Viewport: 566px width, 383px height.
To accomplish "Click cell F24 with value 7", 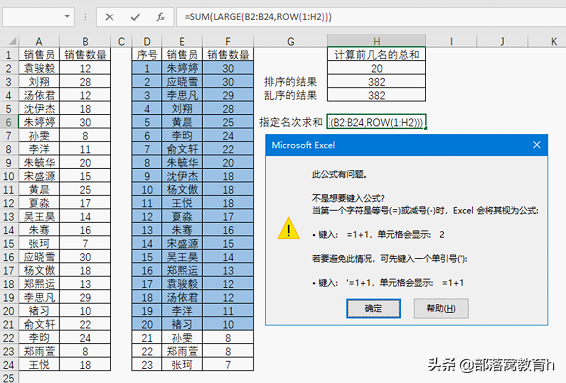I will tap(228, 365).
